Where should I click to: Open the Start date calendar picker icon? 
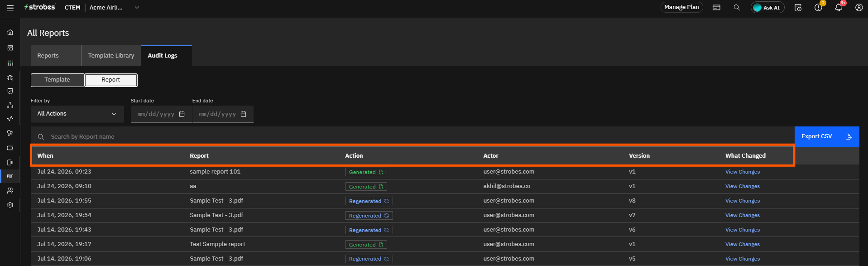(182, 114)
